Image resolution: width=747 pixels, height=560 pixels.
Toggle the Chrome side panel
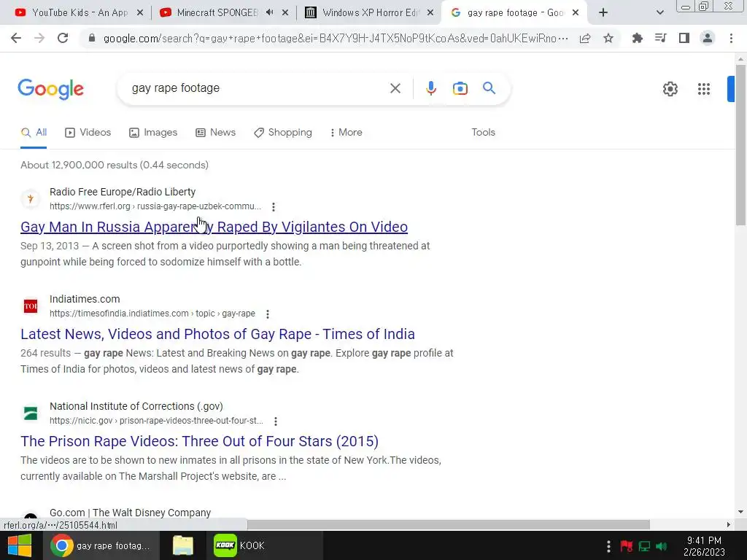coord(684,38)
